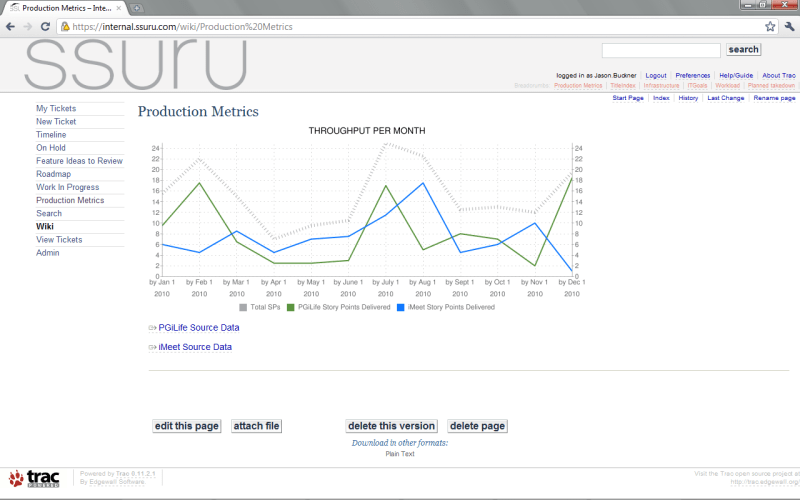Open Search in sidebar navigation
Image resolution: width=800 pixels, height=500 pixels.
click(x=49, y=213)
